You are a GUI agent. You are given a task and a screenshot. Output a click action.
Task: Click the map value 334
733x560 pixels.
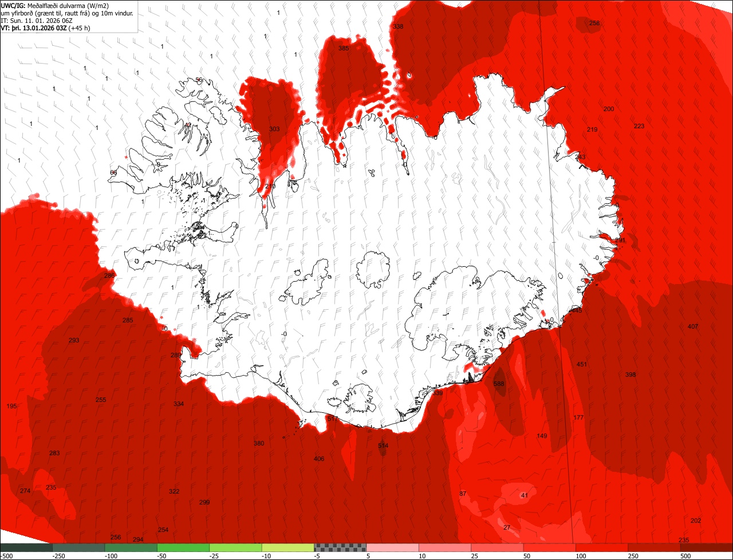pos(179,404)
